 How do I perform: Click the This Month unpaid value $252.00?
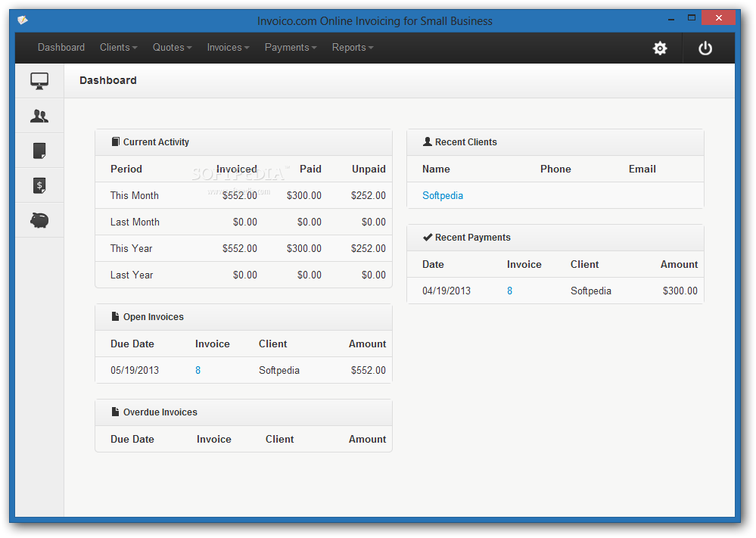pyautogui.click(x=369, y=195)
